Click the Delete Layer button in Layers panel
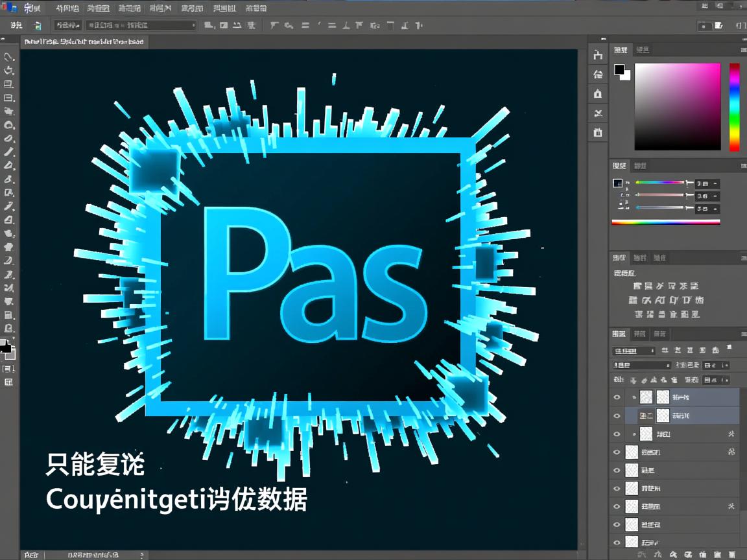747x560 pixels. point(733,554)
